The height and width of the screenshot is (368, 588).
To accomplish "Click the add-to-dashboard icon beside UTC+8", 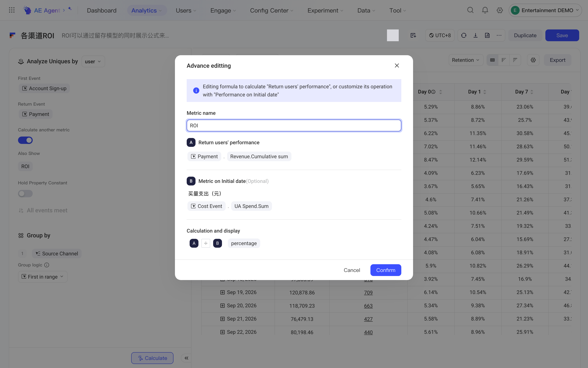I will click(413, 36).
